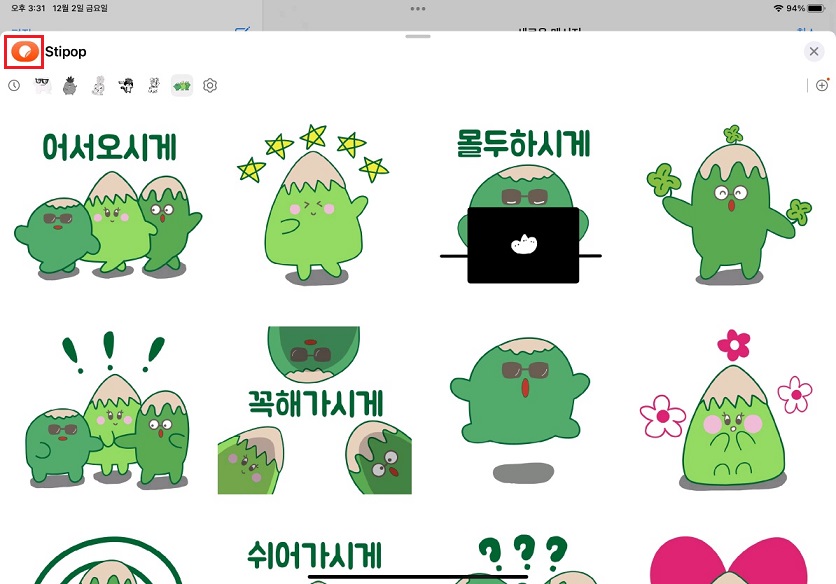Pick the mountain with yellow stars sticker

coord(313,204)
